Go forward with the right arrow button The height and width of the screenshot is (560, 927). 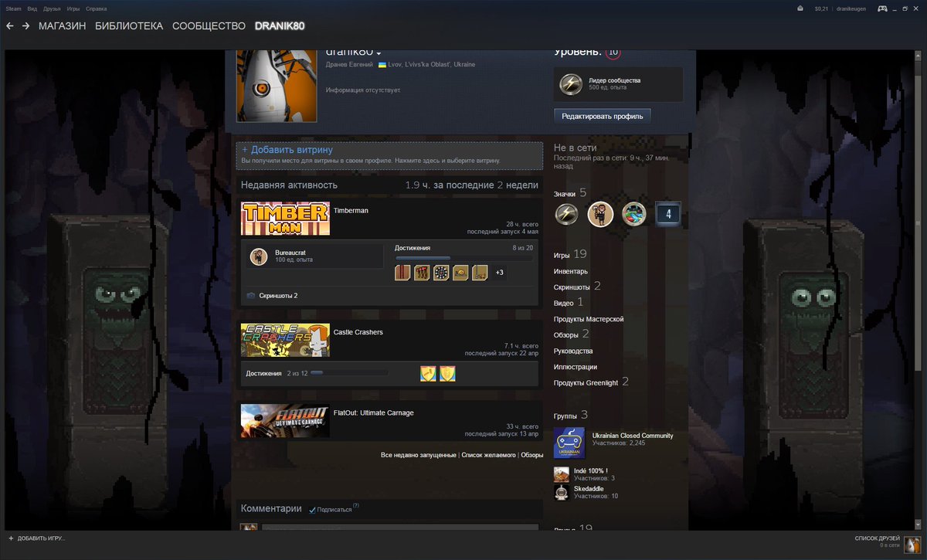click(x=25, y=26)
